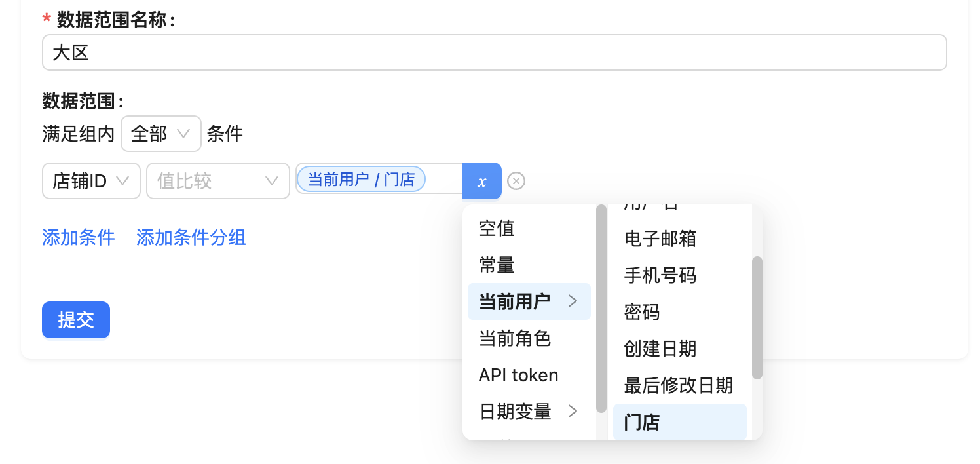Click the circular remove condition icon

point(516,181)
